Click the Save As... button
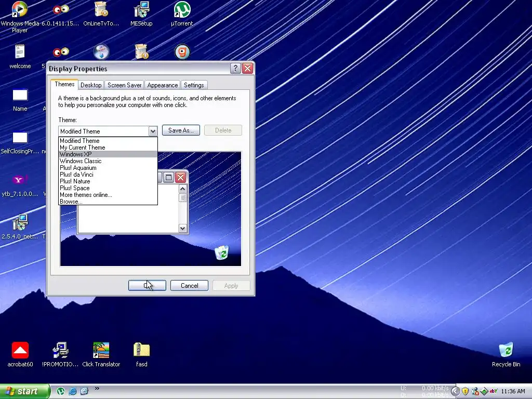This screenshot has width=532, height=399. point(181,130)
